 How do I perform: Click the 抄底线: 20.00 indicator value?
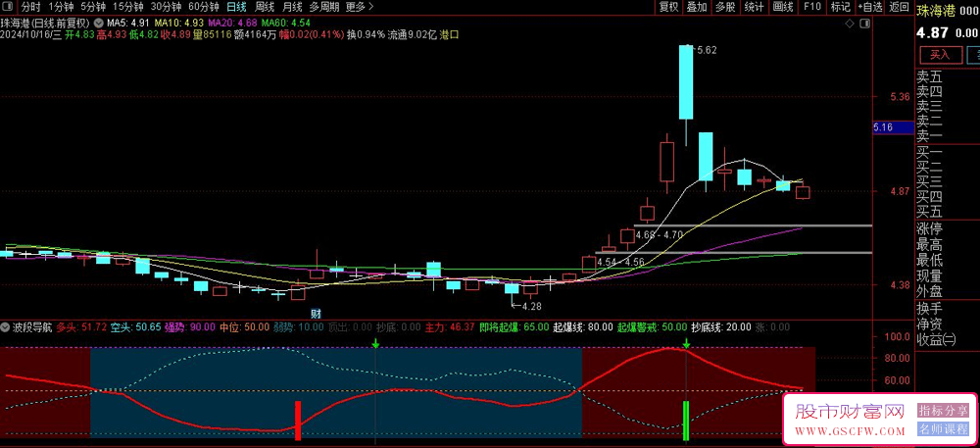[x=720, y=326]
